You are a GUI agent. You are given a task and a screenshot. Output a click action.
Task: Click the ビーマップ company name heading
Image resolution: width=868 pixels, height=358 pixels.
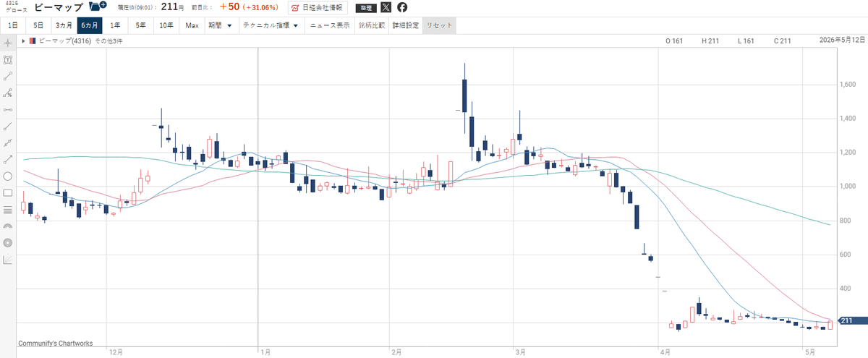pos(59,7)
